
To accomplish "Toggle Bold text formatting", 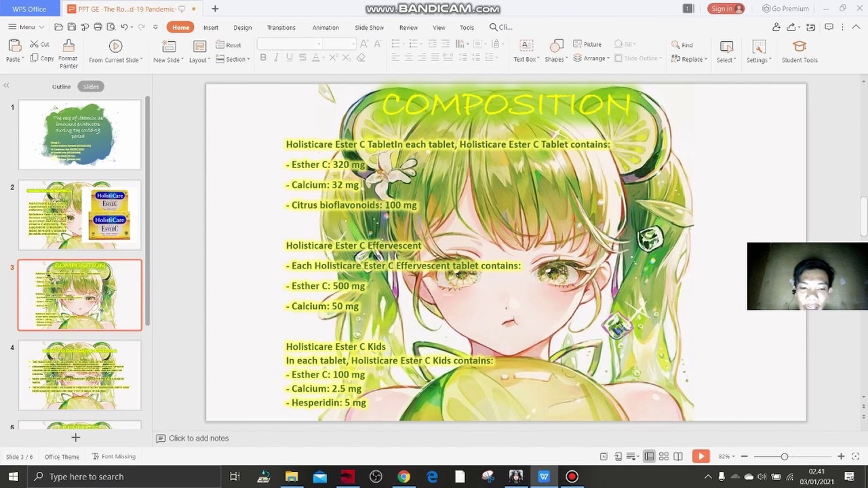I will click(x=263, y=58).
